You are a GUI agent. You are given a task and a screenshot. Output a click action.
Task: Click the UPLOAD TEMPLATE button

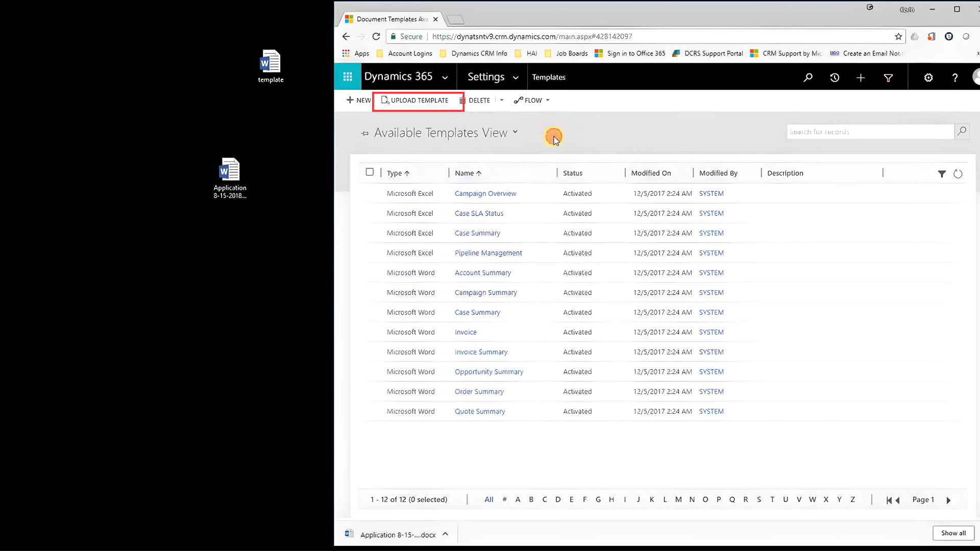pyautogui.click(x=415, y=100)
